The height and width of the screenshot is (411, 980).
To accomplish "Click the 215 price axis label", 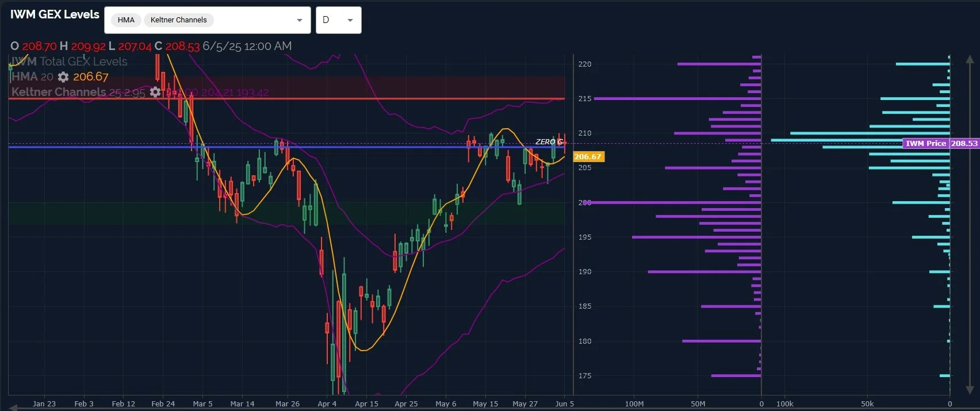I will 584,98.
